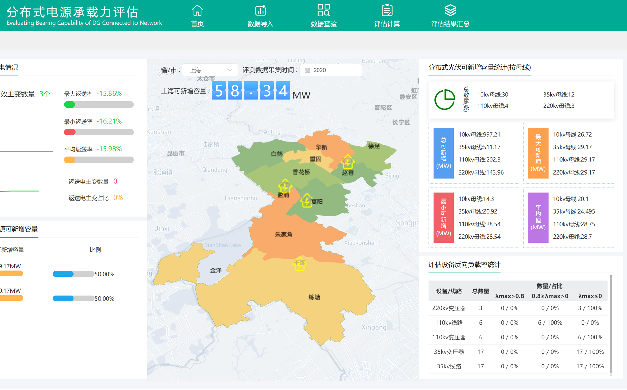
Task: Click the 6 / 100% cell in table
Action: tap(550, 322)
